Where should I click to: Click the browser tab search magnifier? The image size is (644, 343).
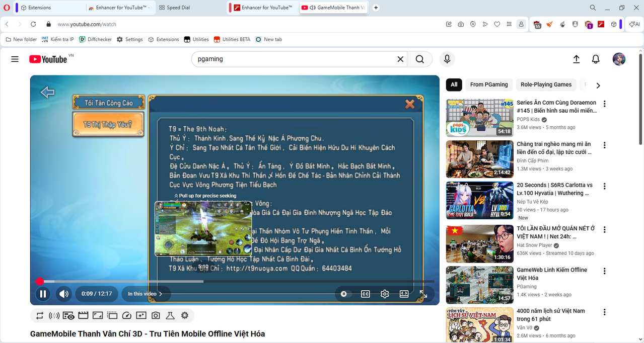tap(593, 8)
